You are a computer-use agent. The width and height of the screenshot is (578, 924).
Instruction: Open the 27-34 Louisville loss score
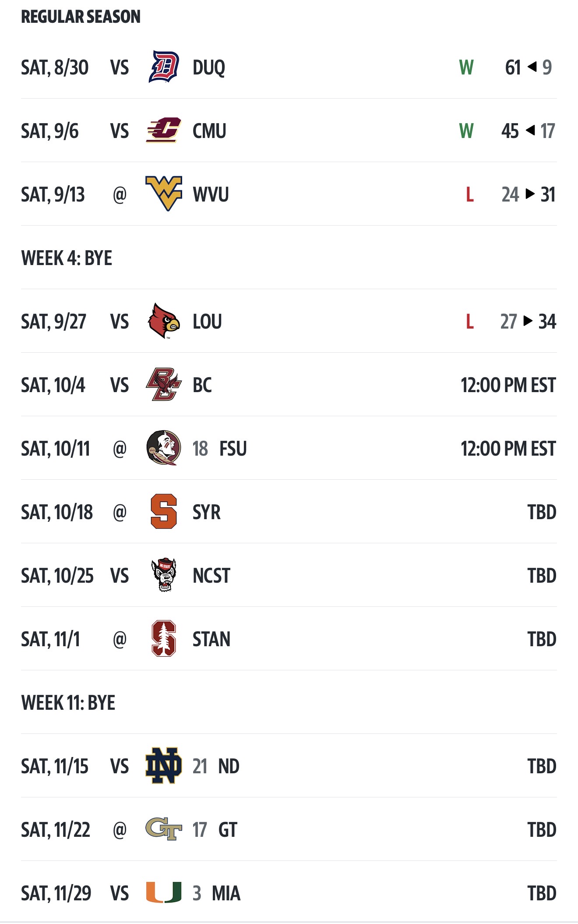click(x=528, y=322)
